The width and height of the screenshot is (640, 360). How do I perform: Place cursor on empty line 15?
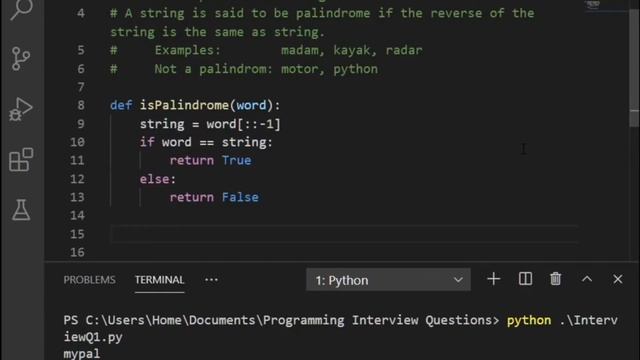344,234
